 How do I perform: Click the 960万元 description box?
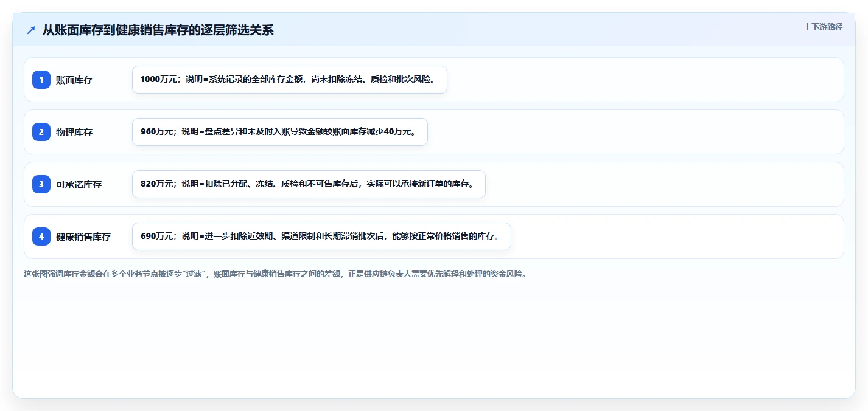[280, 132]
